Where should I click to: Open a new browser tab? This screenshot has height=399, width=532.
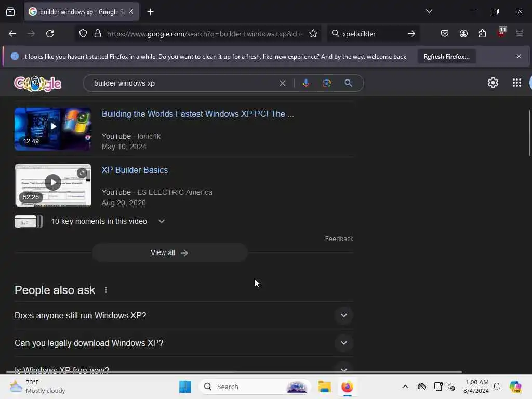[150, 12]
